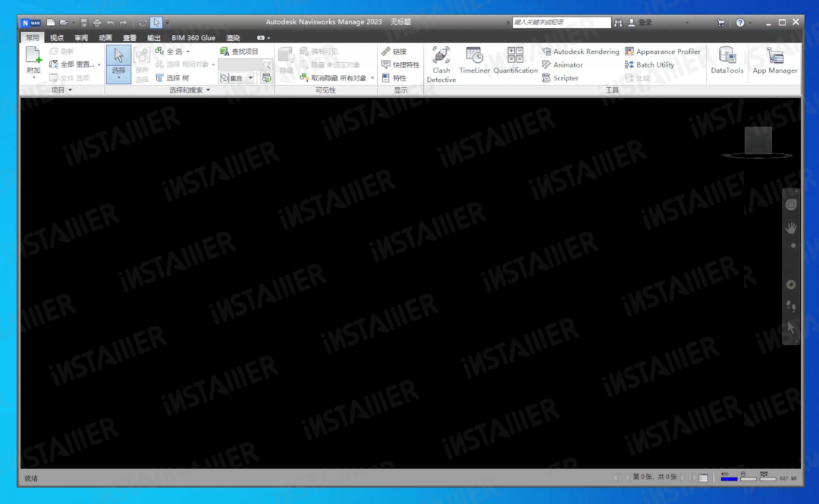This screenshot has width=819, height=504.
Task: Expand 取消隐藏 所有对象 dropdown arrow
Action: click(372, 78)
